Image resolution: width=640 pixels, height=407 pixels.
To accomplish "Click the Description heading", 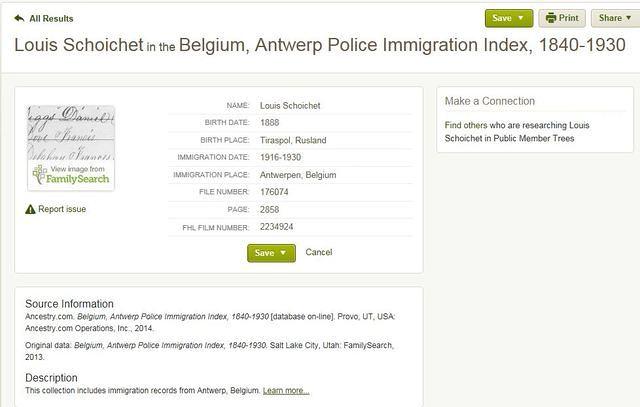I will [x=51, y=378].
